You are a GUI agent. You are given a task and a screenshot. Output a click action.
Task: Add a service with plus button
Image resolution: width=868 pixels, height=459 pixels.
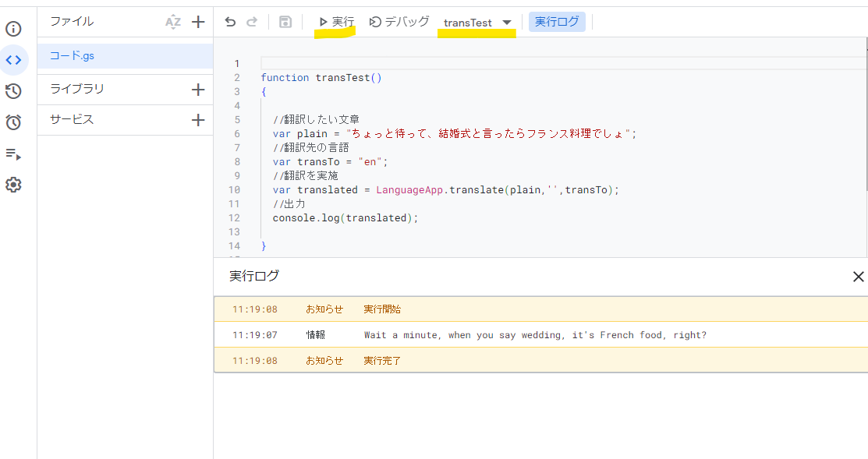(x=198, y=120)
